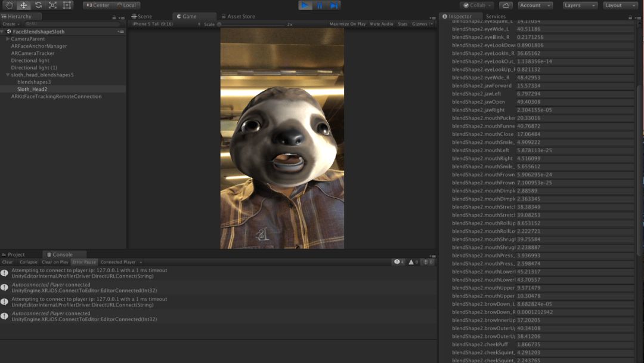Open the Game view panel options menu
644x363 pixels.
[432, 18]
